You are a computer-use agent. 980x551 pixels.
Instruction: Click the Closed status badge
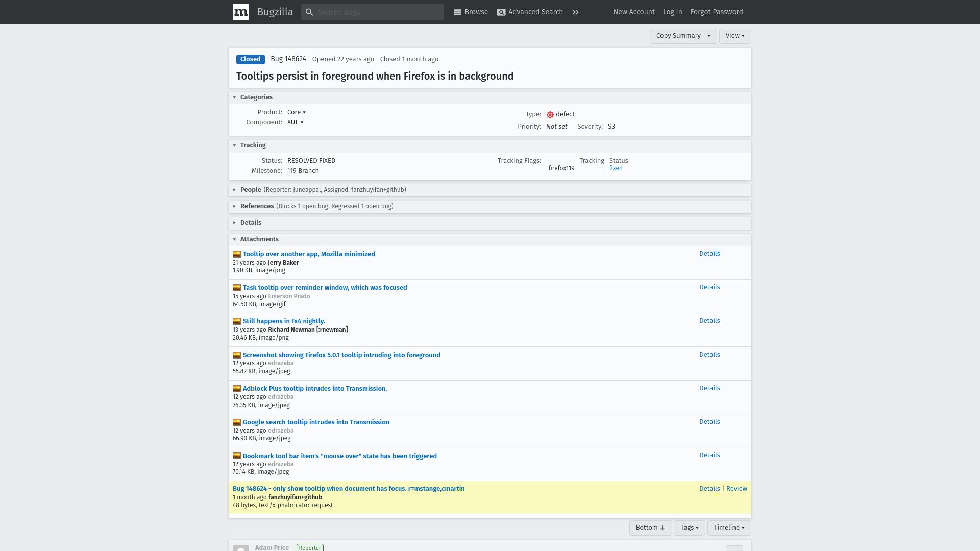coord(251,59)
